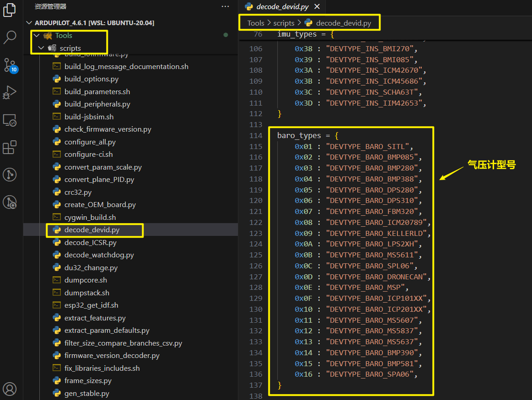Collapse the ARDUPILOT_4.6.1 workspace root
The height and width of the screenshot is (400, 532).
point(30,23)
